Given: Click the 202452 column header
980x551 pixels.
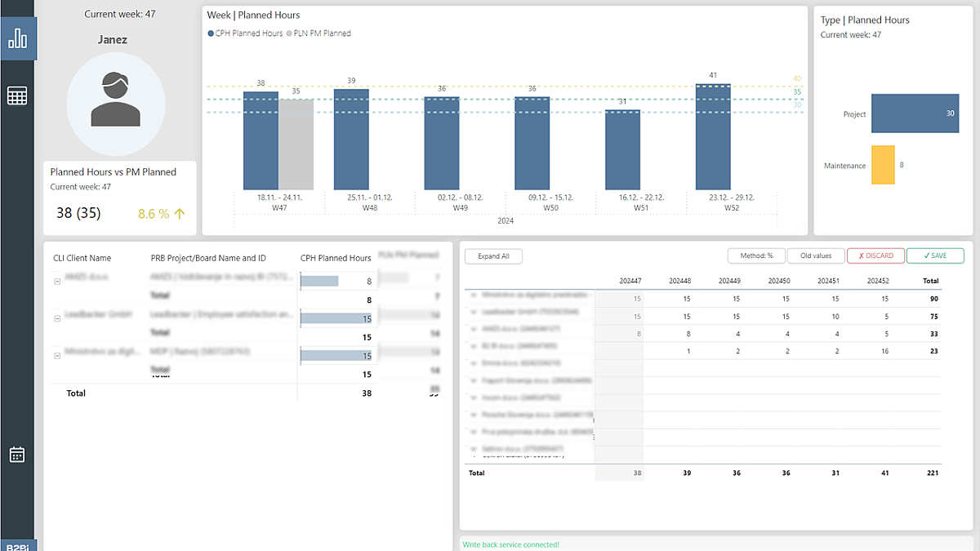Looking at the screenshot, I should click(877, 281).
